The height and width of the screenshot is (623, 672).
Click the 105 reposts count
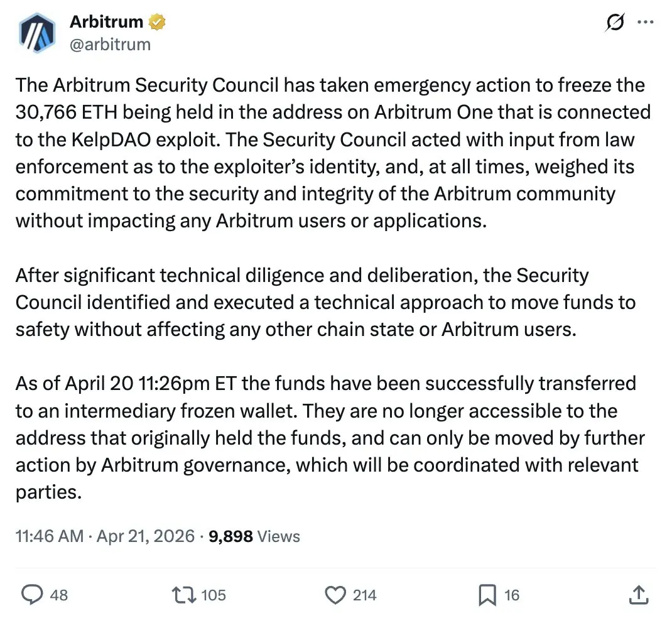coord(214,594)
